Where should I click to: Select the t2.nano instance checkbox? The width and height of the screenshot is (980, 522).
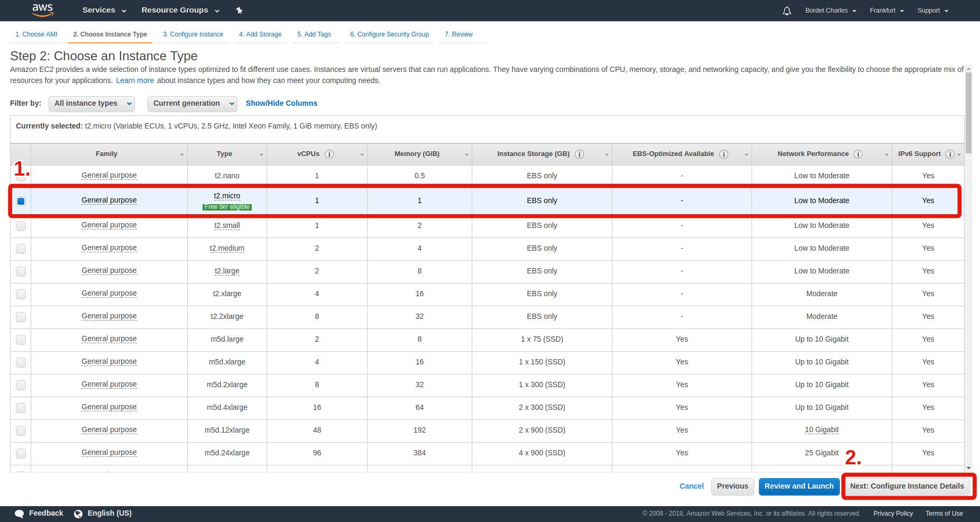21,177
